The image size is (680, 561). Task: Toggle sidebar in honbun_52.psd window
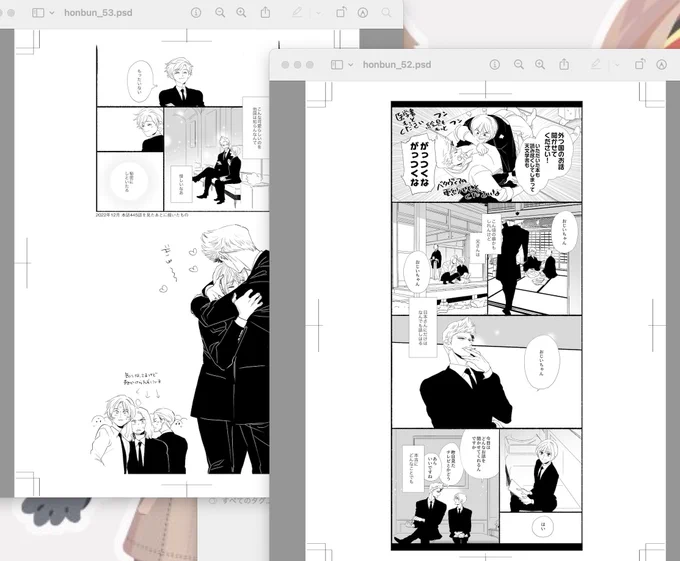point(337,65)
